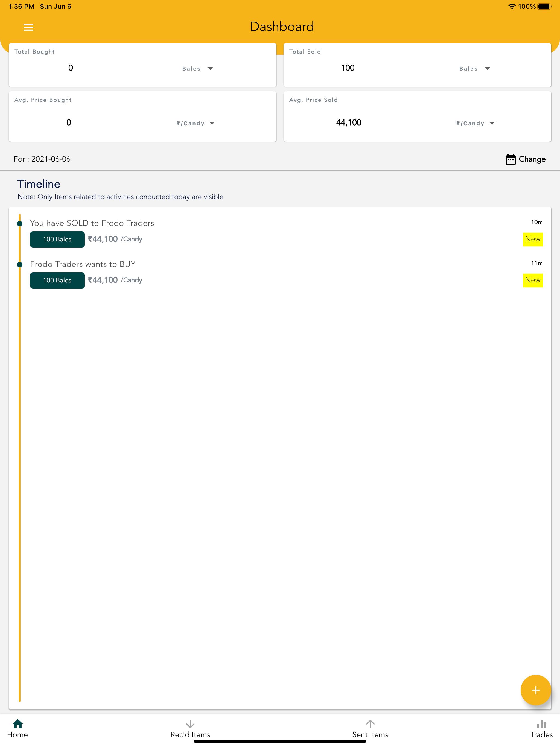Click the Trades bar chart icon
560x747 pixels.
pyautogui.click(x=541, y=724)
